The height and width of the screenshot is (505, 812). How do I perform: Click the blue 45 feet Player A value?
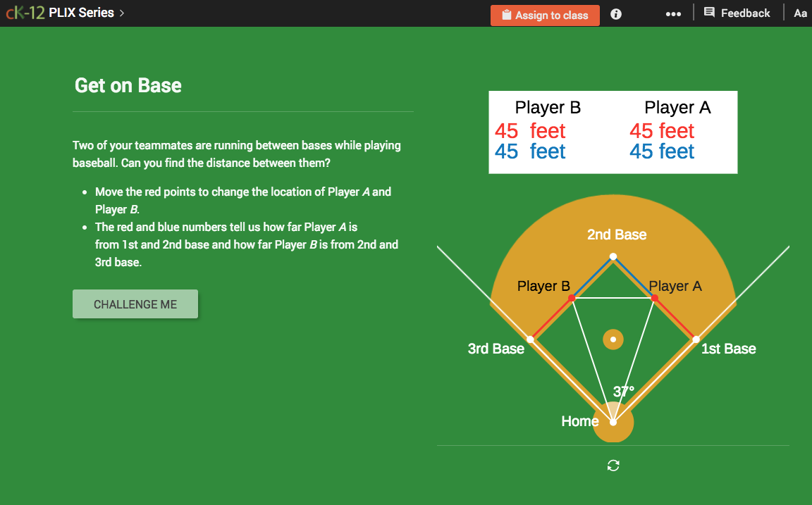coord(662,151)
